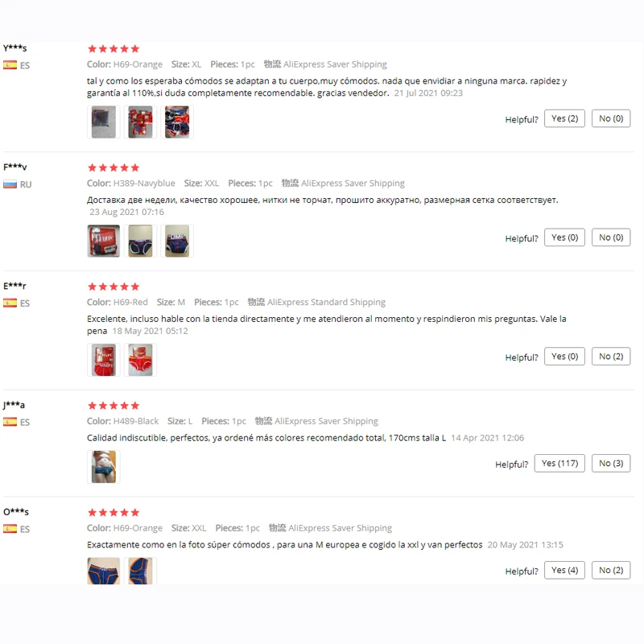Viewport: 644px width, 644px height.
Task: Click five-star rating of F***v review
Action: coord(114,167)
